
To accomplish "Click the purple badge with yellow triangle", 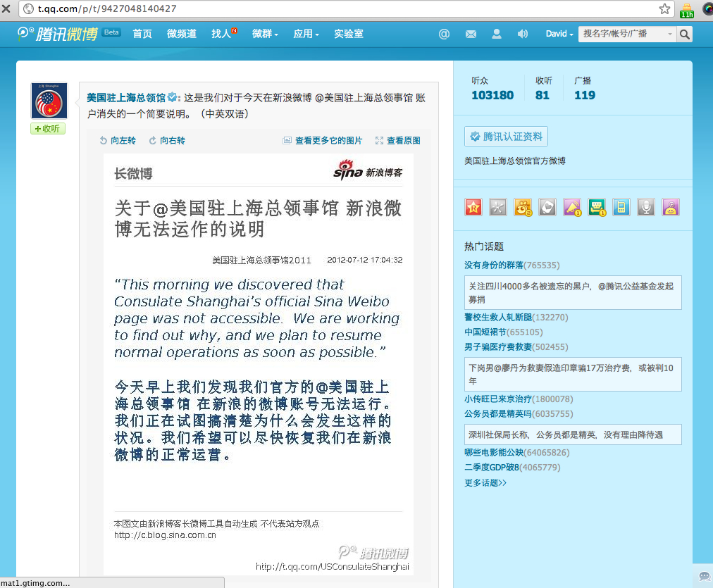I will [572, 207].
